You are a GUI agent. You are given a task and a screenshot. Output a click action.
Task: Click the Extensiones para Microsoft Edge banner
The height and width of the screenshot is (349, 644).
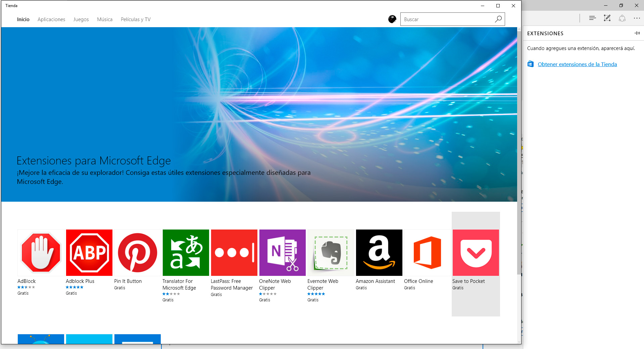259,114
